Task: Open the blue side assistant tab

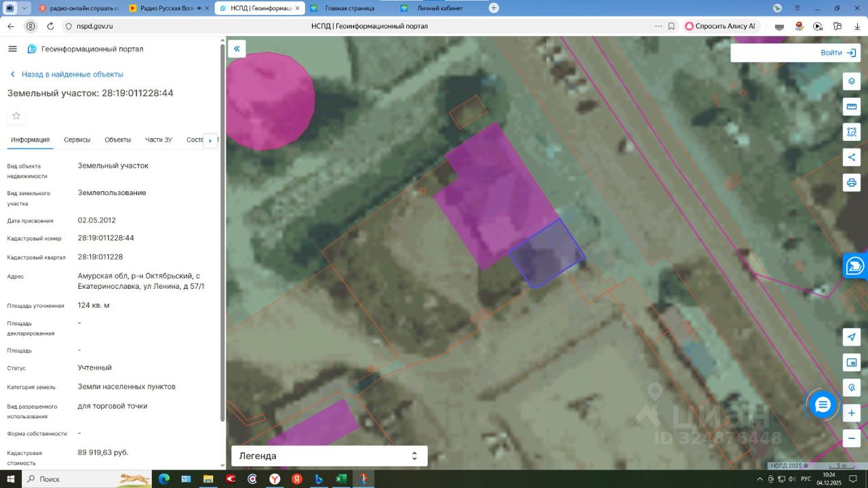Action: tap(856, 266)
